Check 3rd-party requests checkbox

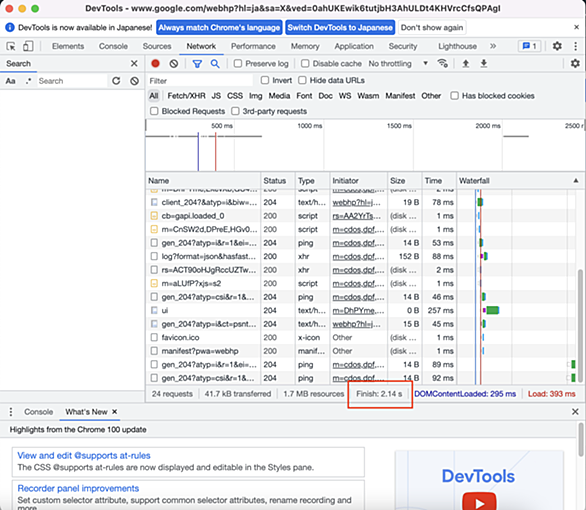pos(235,111)
